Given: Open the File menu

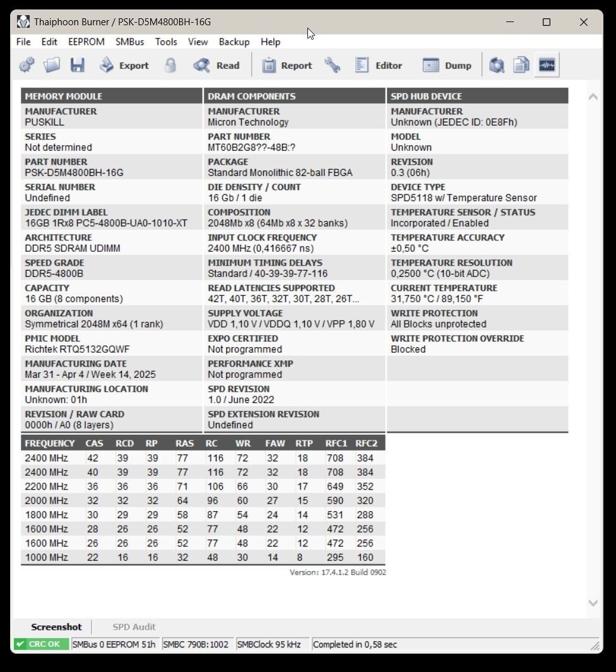Looking at the screenshot, I should coord(23,42).
